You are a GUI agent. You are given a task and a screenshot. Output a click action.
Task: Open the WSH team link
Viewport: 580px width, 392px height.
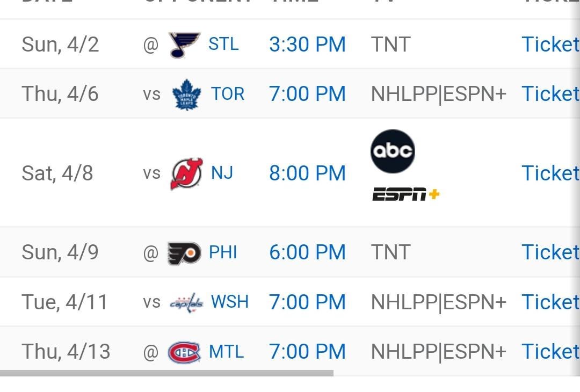[x=230, y=302]
